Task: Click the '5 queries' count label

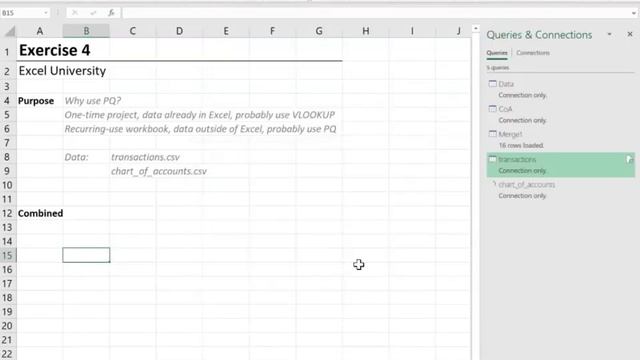Action: [x=498, y=68]
